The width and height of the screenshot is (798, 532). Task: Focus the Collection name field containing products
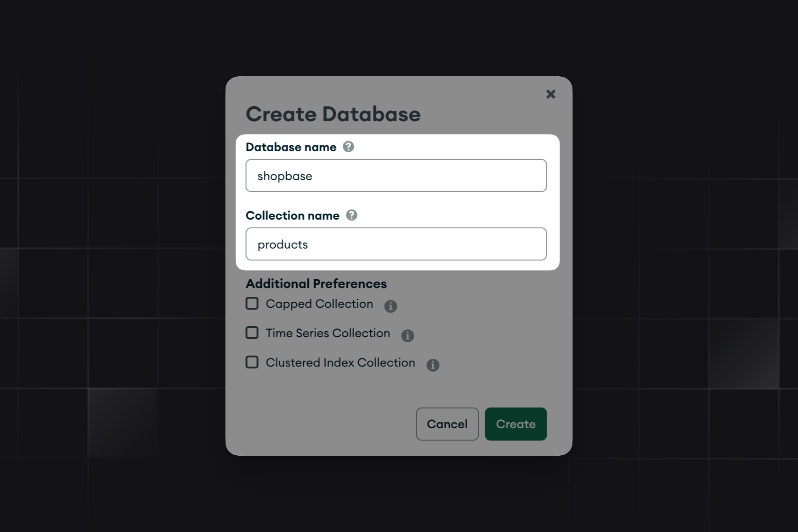396,244
